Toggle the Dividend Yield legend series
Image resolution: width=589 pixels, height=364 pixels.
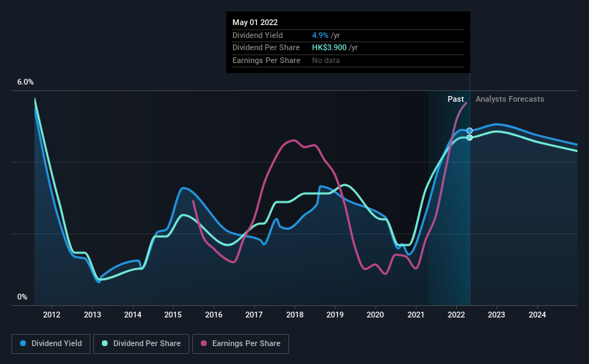pyautogui.click(x=51, y=344)
